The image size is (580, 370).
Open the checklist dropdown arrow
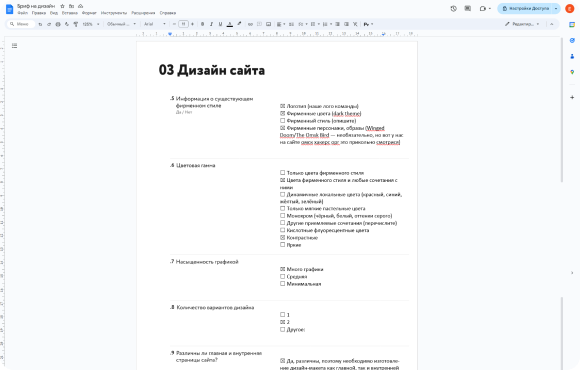point(306,24)
